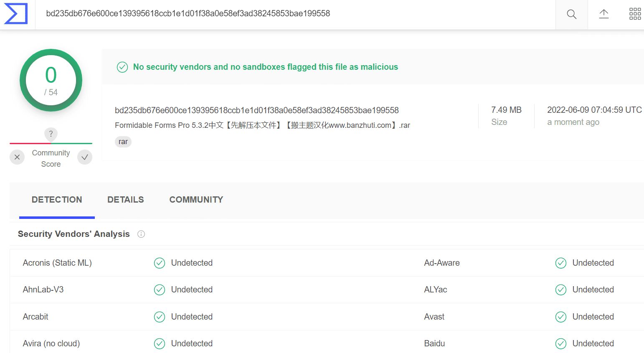644x353 pixels.
Task: Click the AhnLab-V3 vendor name
Action: (x=43, y=290)
